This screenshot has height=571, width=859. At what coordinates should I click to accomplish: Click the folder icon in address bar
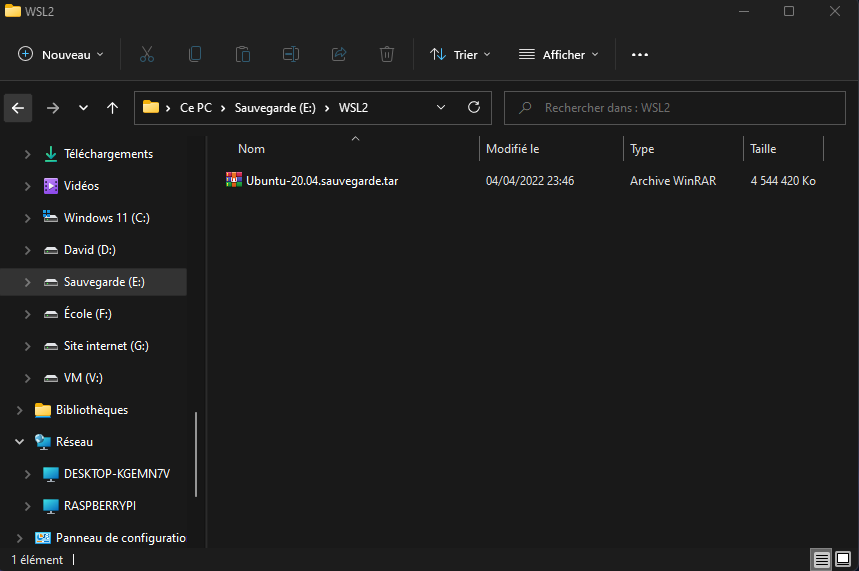(x=151, y=107)
